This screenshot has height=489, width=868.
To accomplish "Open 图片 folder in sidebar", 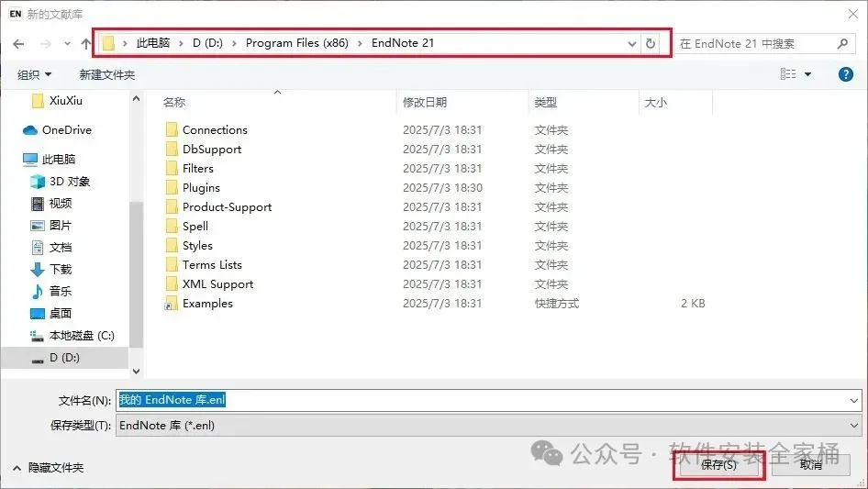I will 51,226.
